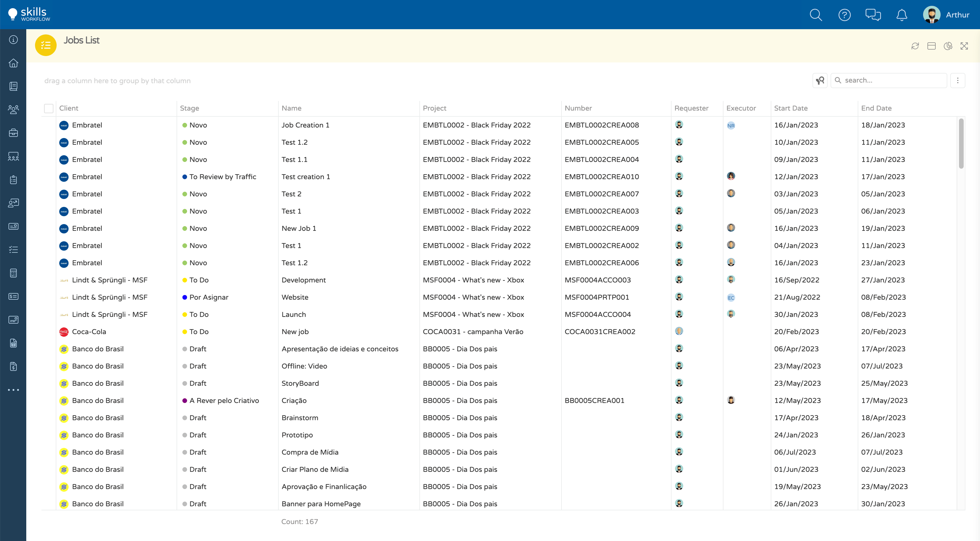Viewport: 980px width, 541px height.
Task: Sort by the Start Date column header
Action: point(791,108)
